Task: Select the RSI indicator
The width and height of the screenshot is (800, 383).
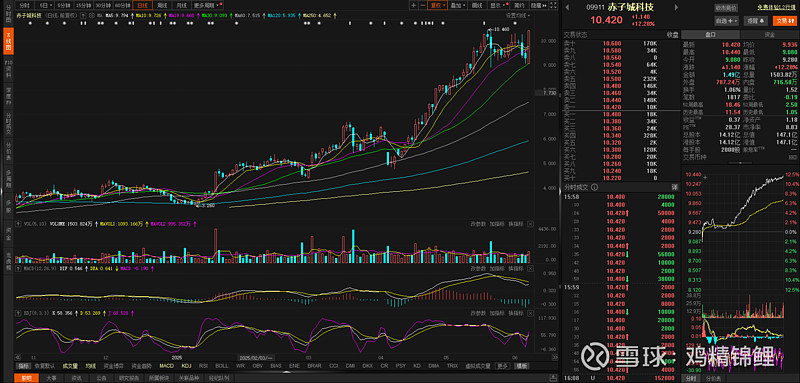Action: [203, 366]
